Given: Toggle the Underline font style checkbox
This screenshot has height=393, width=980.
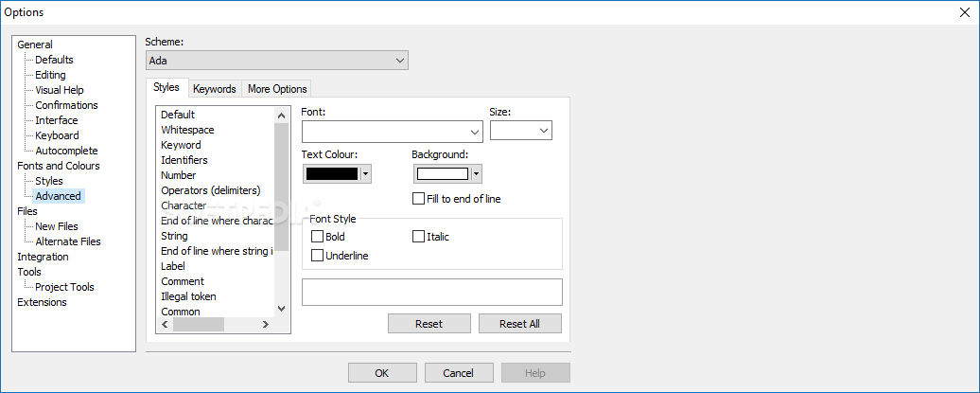Looking at the screenshot, I should coord(340,256).
